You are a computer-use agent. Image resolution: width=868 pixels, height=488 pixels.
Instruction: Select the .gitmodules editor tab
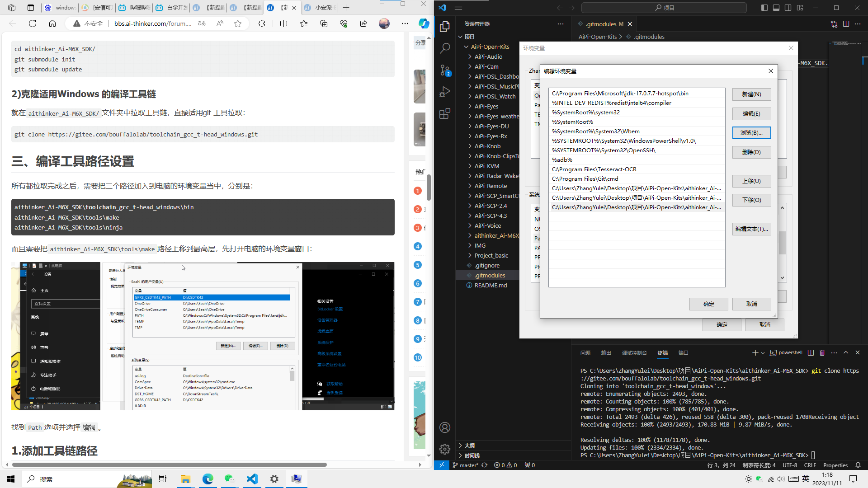(x=604, y=24)
